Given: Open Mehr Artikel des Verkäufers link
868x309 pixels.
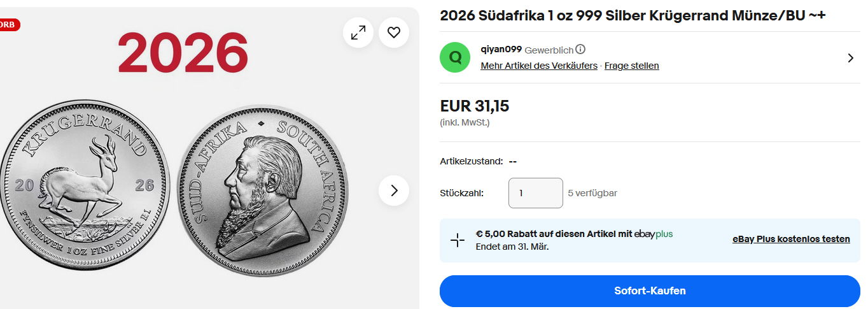Looking at the screenshot, I should point(539,66).
